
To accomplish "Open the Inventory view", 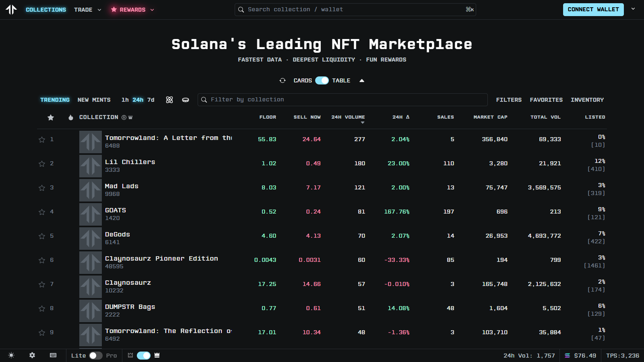I will pos(587,100).
